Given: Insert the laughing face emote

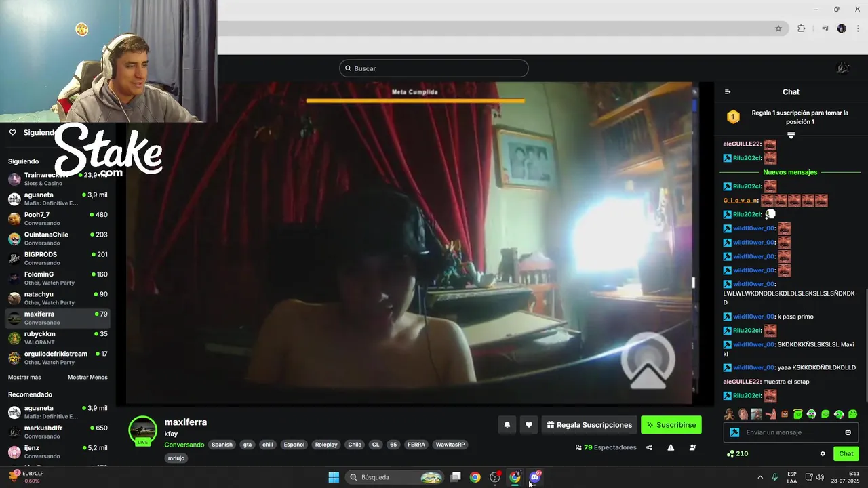Looking at the screenshot, I should coord(743,413).
